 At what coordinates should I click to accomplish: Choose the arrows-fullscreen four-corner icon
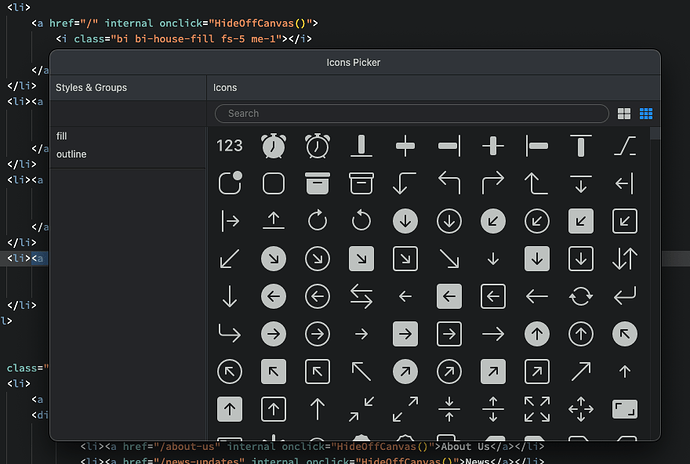click(537, 409)
